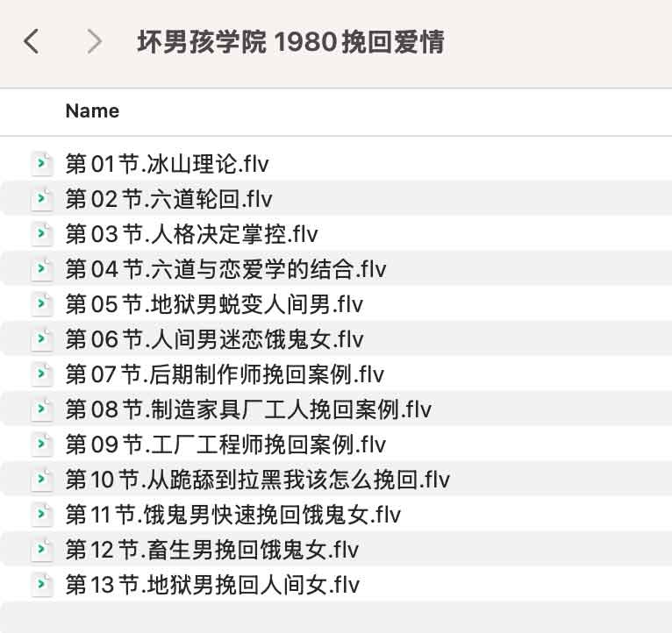Select file 第09节.工厂工程师挽回案例.flv
This screenshot has height=633, width=672.
(x=225, y=445)
